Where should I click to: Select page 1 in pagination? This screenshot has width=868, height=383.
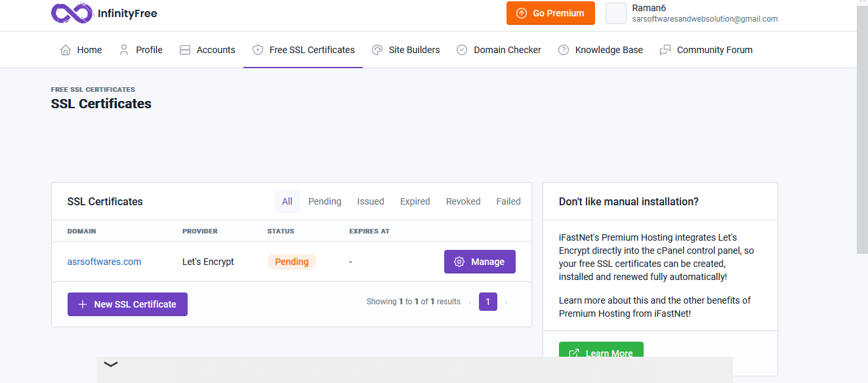[x=488, y=302]
